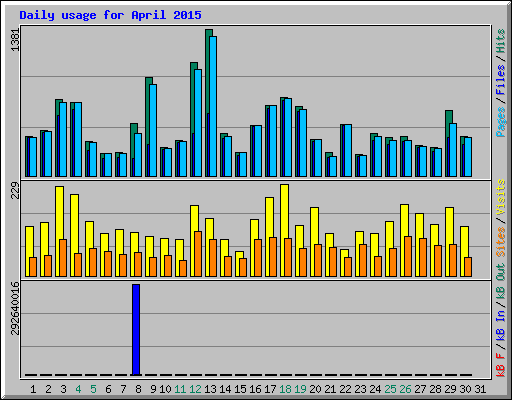The width and height of the screenshot is (512, 400).
Task: Click day label 27 on the x-axis
Action: tap(420, 389)
